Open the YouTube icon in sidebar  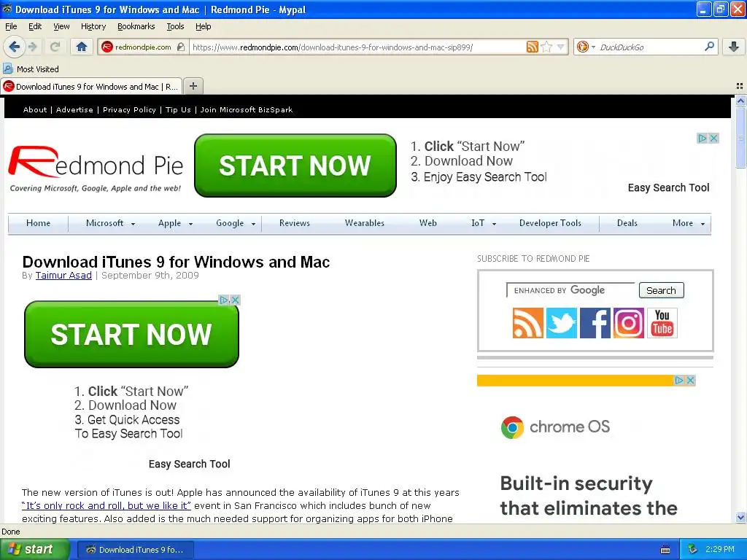tap(662, 322)
